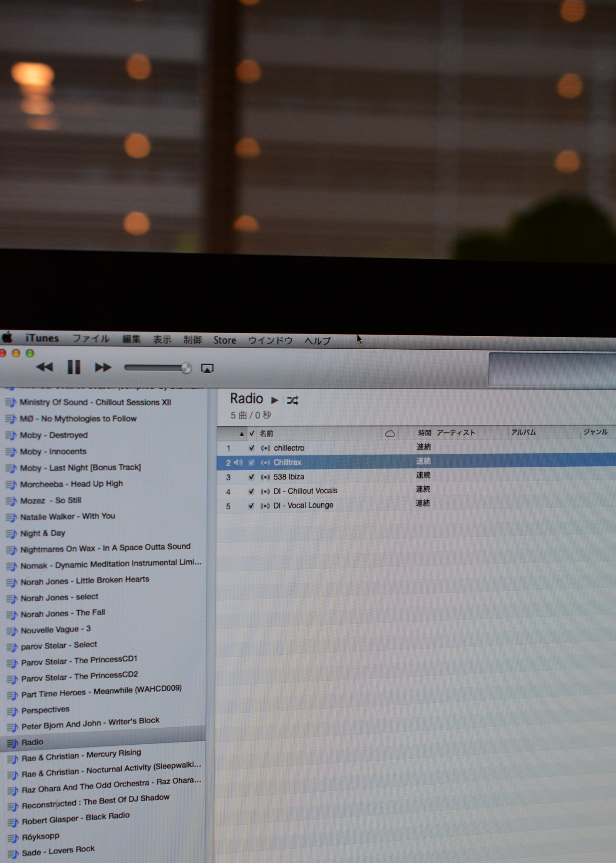Open the 編集 menu
This screenshot has height=863, width=616.
(x=131, y=339)
